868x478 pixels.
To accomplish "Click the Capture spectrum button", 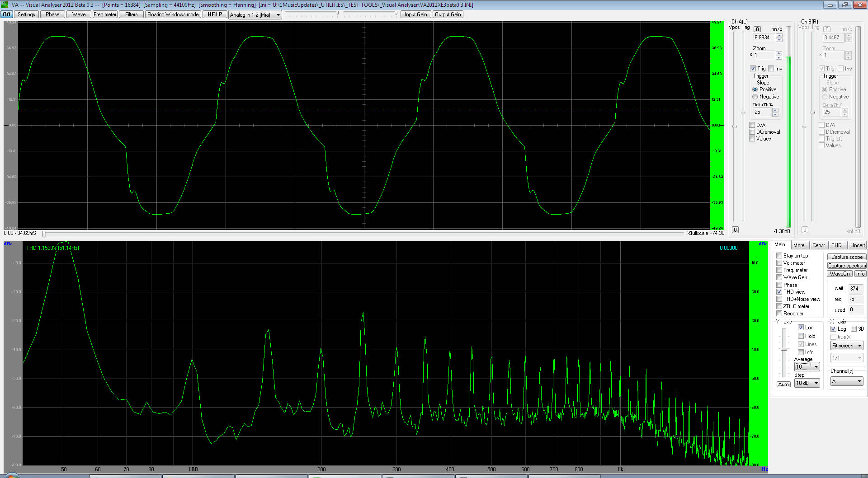I will [847, 266].
